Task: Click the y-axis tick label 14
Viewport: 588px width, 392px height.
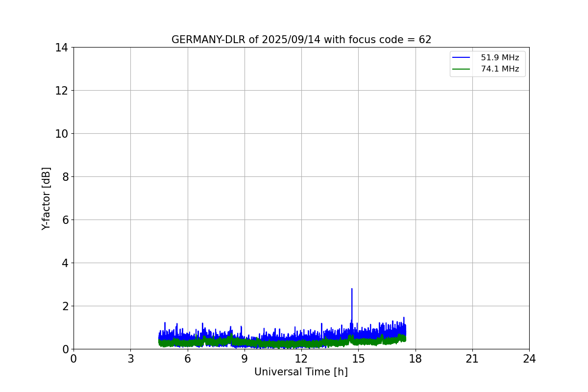Action: (x=61, y=48)
